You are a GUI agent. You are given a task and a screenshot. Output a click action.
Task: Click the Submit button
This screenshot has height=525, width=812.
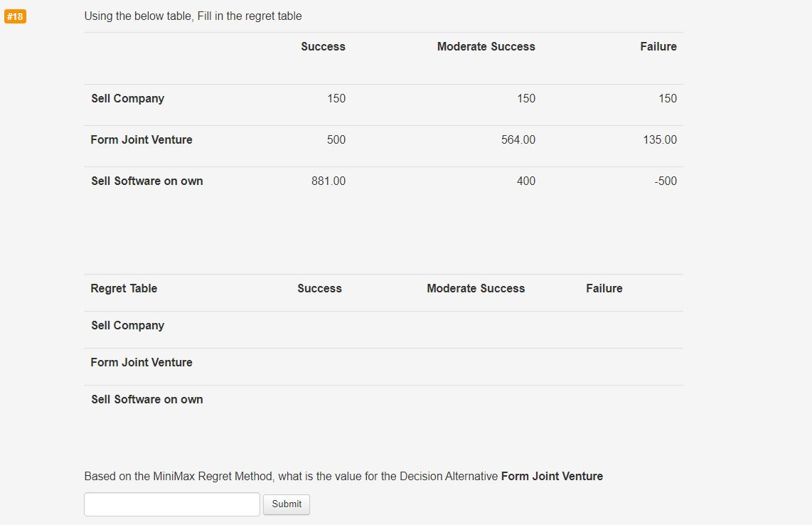[286, 504]
